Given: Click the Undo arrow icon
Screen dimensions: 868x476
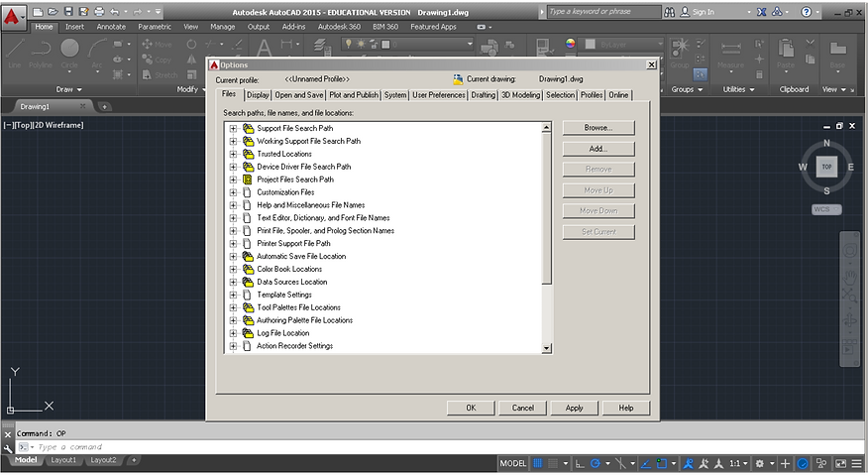Looking at the screenshot, I should [115, 12].
